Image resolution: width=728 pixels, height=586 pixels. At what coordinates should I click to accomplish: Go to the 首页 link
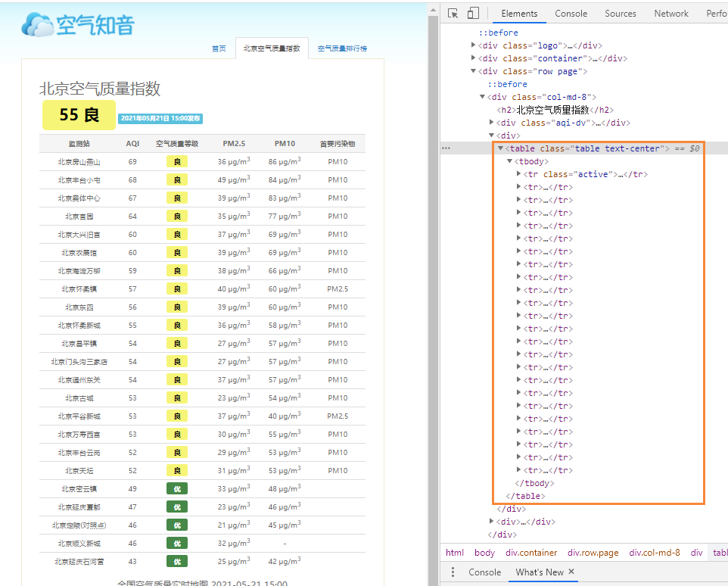click(x=219, y=48)
